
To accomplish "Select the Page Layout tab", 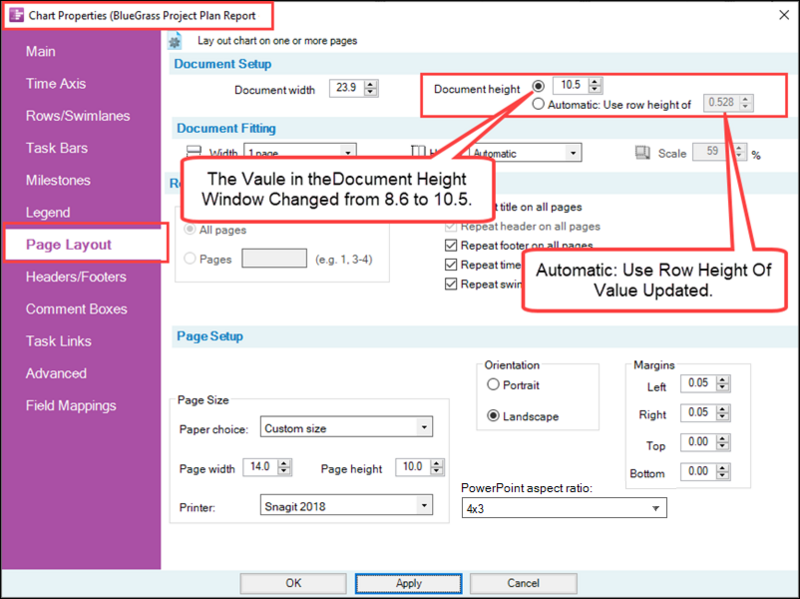I will pos(69,244).
